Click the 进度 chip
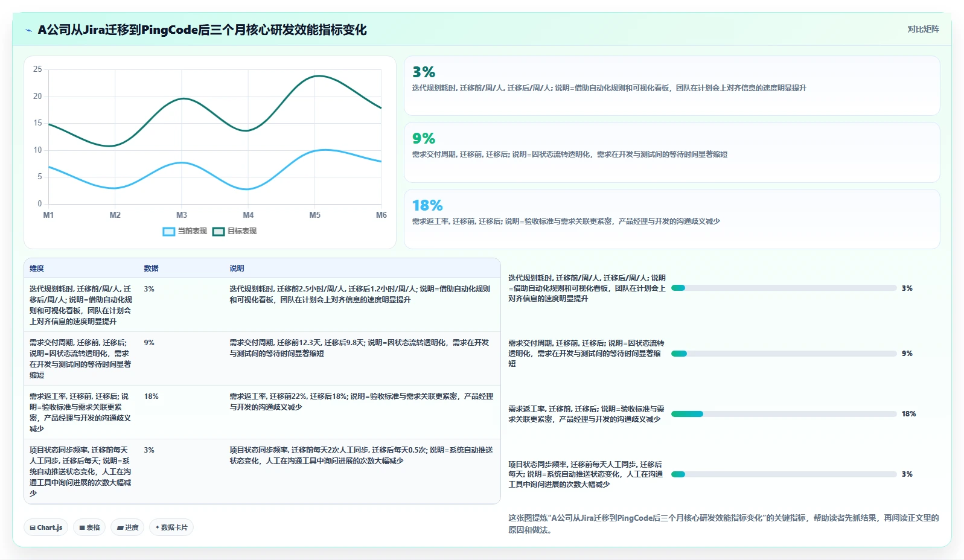The width and height of the screenshot is (964, 560). tap(128, 527)
